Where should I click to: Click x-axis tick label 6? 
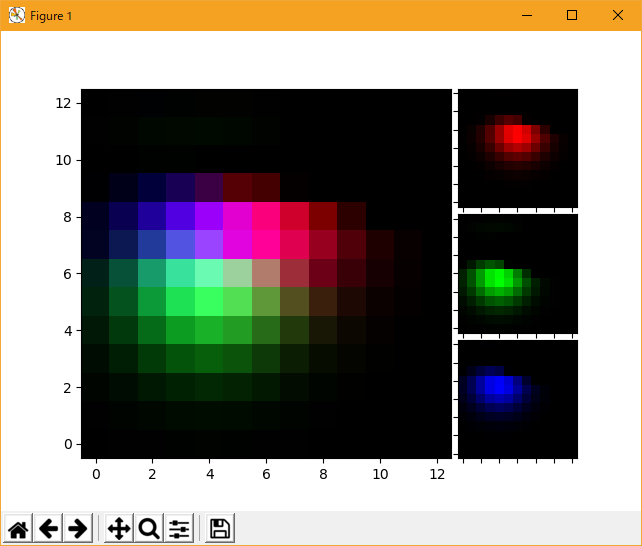[x=266, y=474]
